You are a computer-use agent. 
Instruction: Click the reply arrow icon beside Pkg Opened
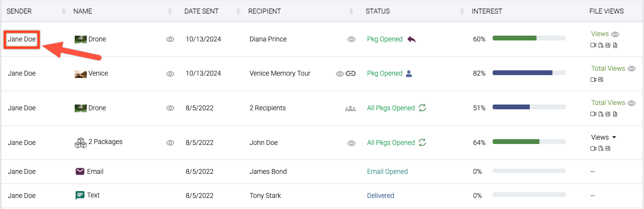point(411,39)
